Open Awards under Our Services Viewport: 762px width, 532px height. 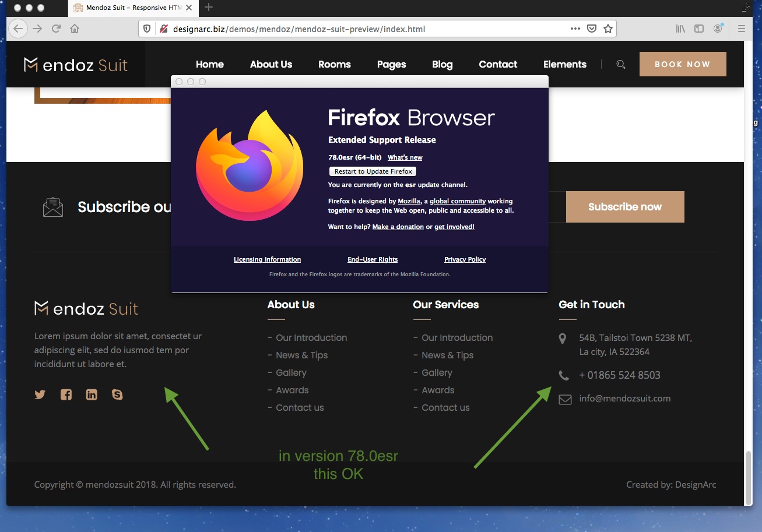[438, 390]
